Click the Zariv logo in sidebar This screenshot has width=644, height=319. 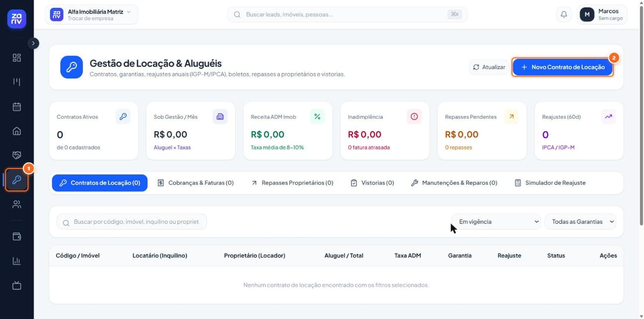coord(17,19)
